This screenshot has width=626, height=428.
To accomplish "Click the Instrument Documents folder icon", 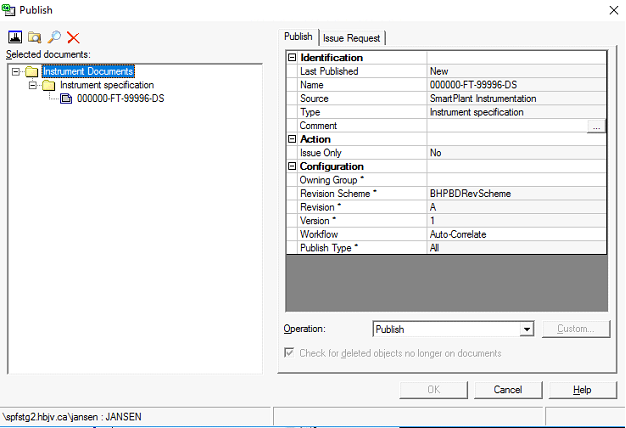I will 31,71.
